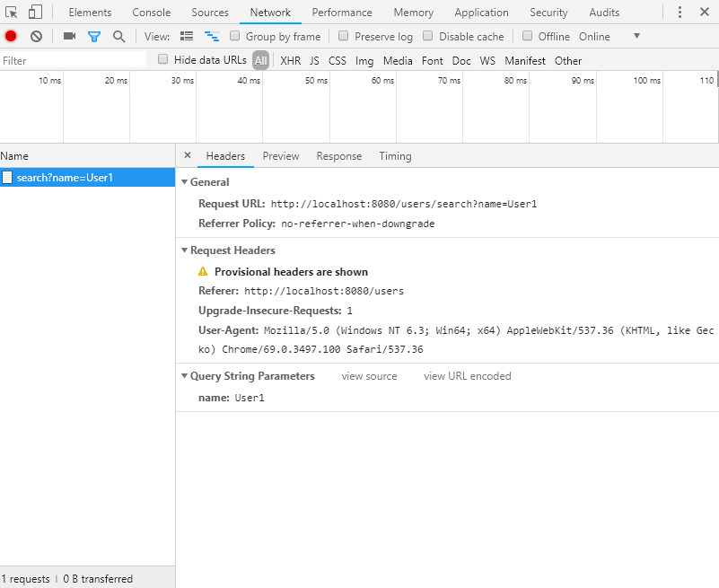Image resolution: width=719 pixels, height=588 pixels.
Task: Select the All filter type
Action: (x=261, y=60)
